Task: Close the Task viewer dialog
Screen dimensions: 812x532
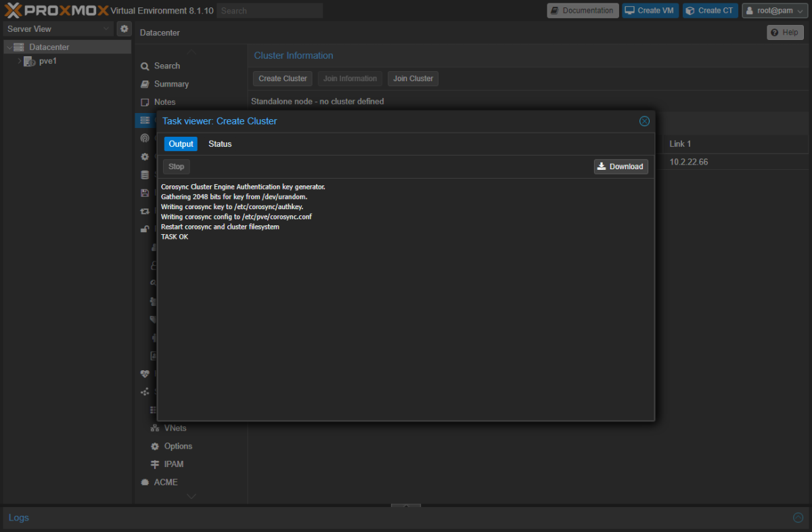Action: pos(644,121)
